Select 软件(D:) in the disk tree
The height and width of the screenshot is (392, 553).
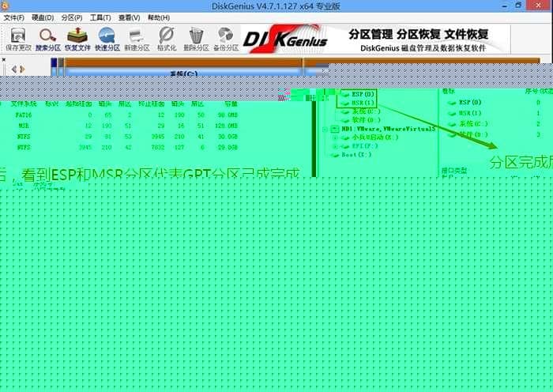click(x=366, y=119)
